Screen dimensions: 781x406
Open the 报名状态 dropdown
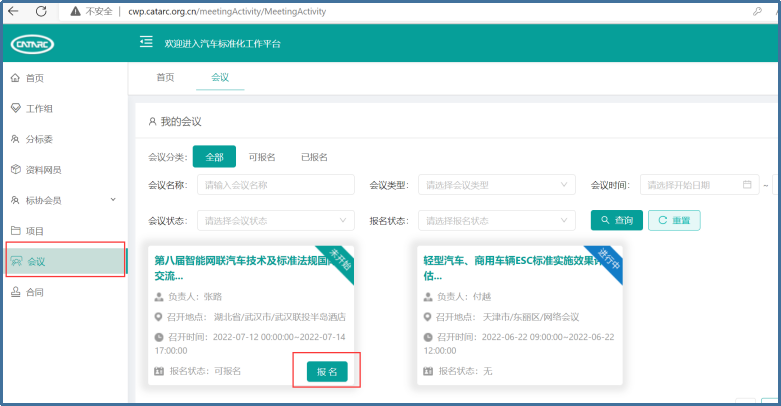pos(497,220)
